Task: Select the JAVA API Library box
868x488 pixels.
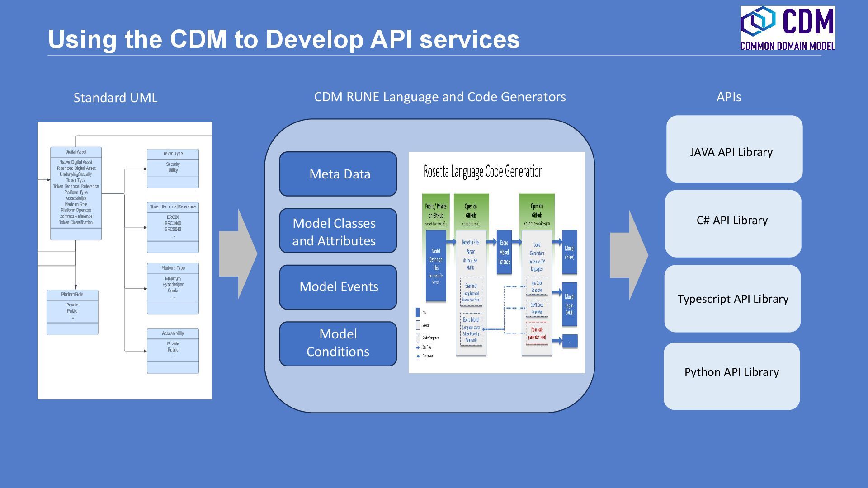Action: (x=734, y=149)
